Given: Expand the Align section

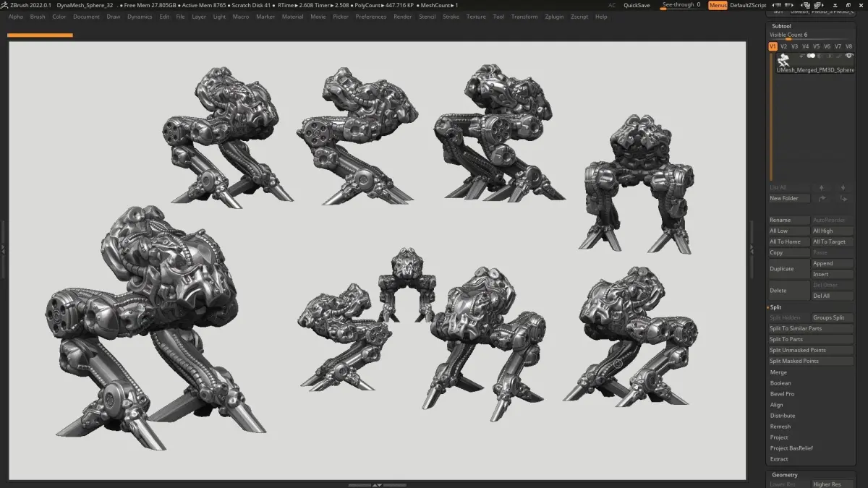Looking at the screenshot, I should point(776,405).
